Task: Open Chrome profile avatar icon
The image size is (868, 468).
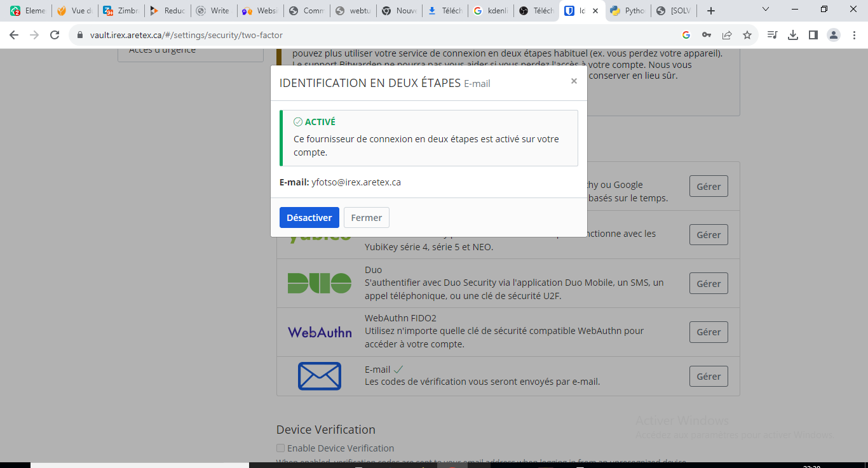Action: tap(833, 35)
